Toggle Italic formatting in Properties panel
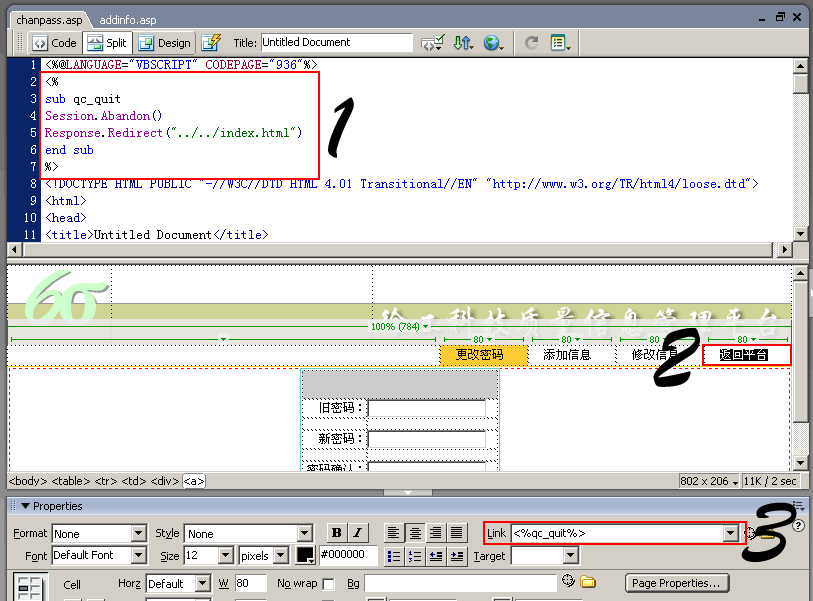 [357, 533]
